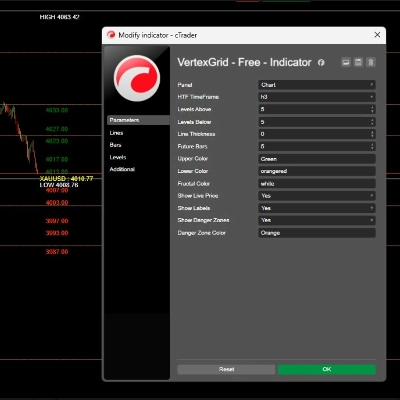400x400 pixels.
Task: Click the Fractal Color field with white
Action: [317, 183]
